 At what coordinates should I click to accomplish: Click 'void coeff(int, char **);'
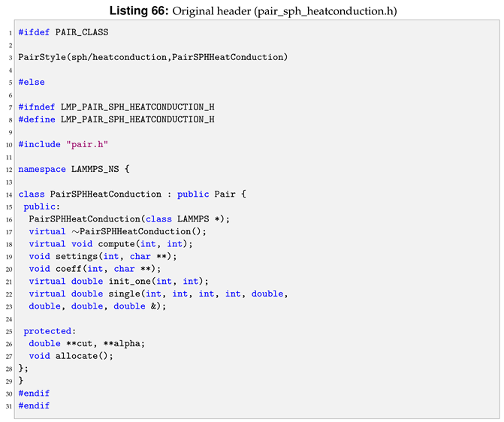click(95, 269)
